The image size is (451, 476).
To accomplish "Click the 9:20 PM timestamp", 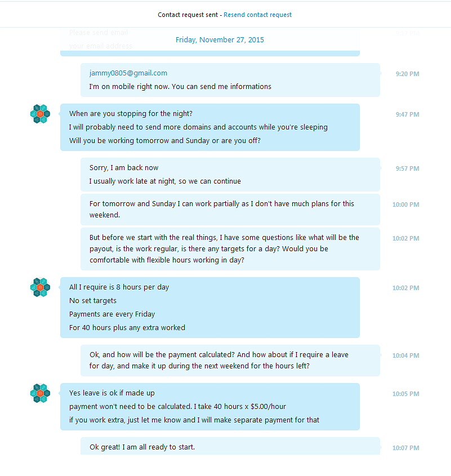I will 407,74.
